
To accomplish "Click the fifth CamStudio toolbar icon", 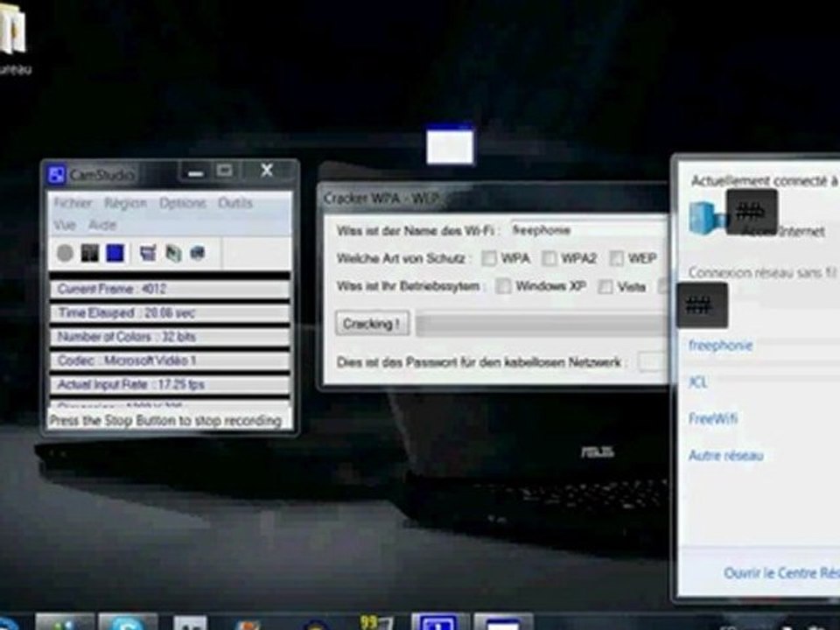I will coord(173,253).
